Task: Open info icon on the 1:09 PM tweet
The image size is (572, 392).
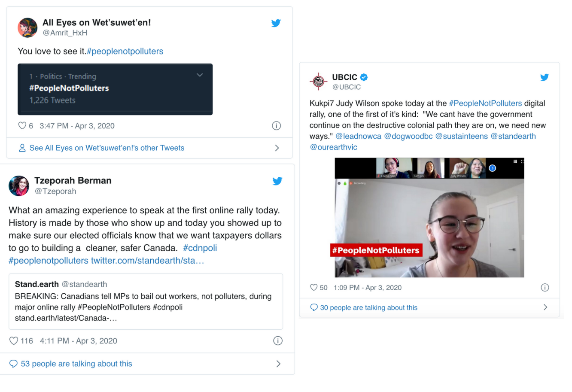Action: click(x=545, y=288)
